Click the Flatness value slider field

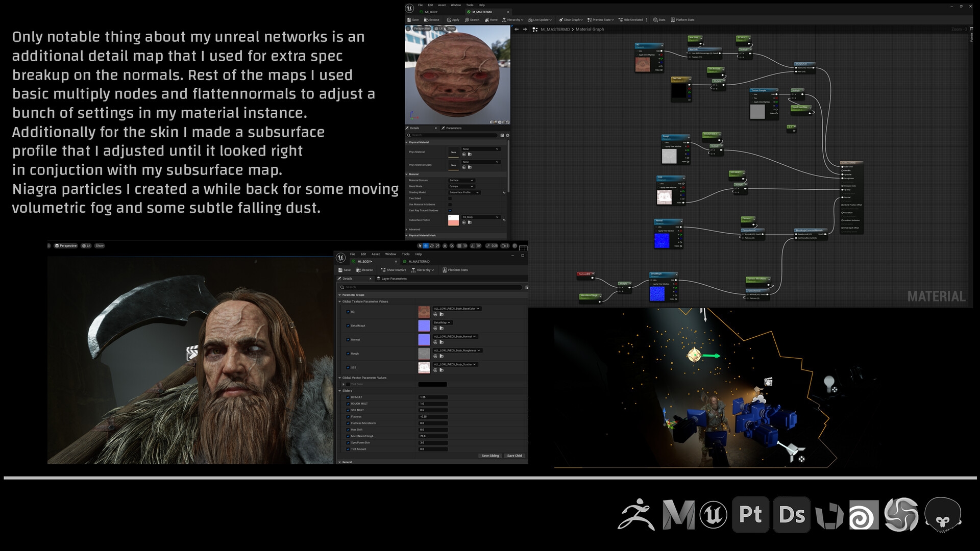coord(433,417)
